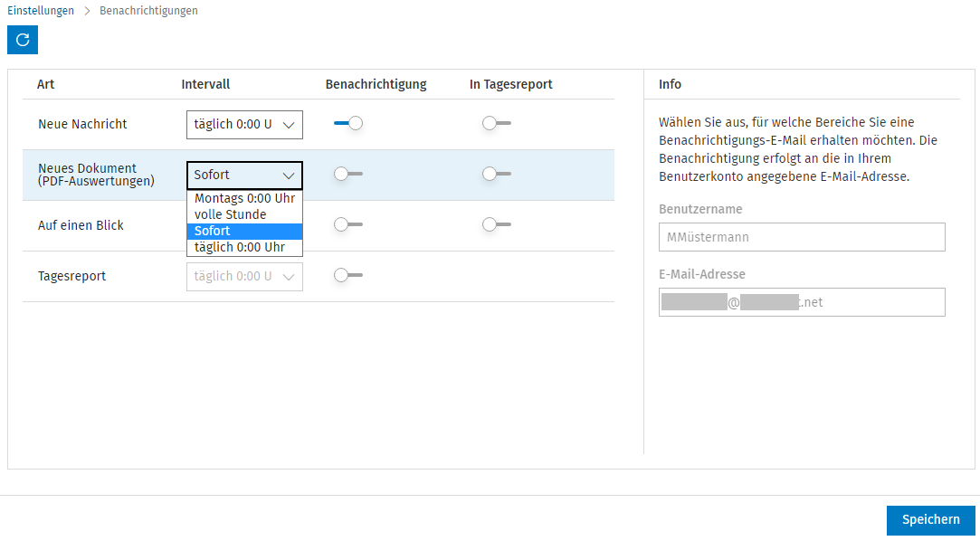Image resolution: width=980 pixels, height=541 pixels.
Task: Click the 'Benachrichtigungen' breadcrumb text
Action: tap(148, 11)
